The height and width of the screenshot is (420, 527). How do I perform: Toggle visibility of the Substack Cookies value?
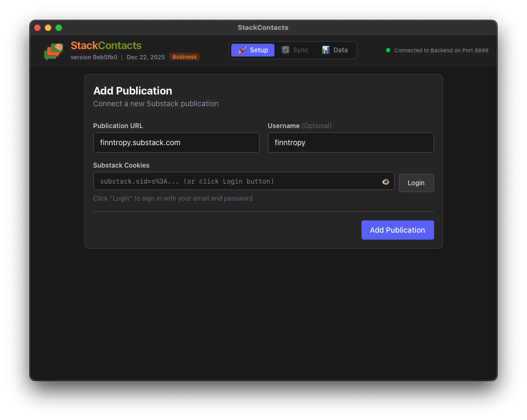click(386, 181)
